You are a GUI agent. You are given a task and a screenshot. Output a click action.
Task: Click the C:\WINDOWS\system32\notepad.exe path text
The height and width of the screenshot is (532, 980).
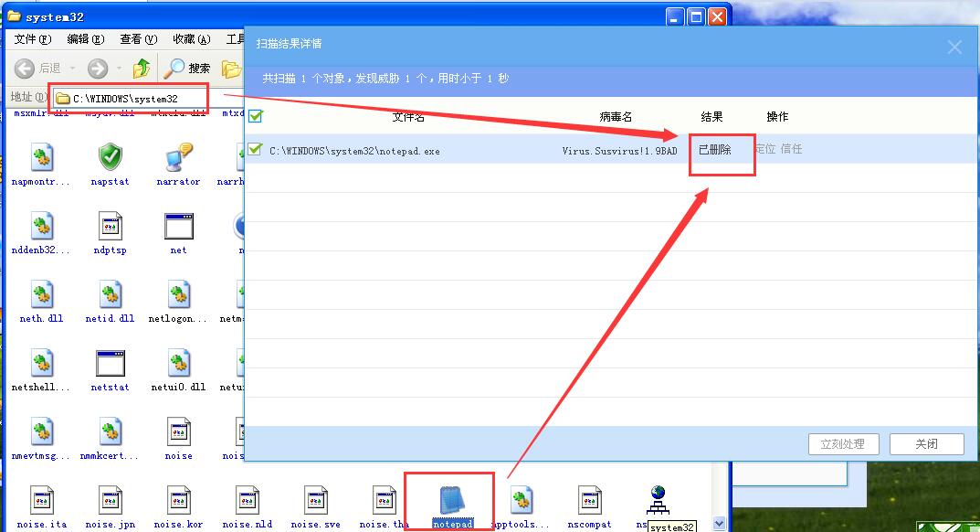[354, 151]
